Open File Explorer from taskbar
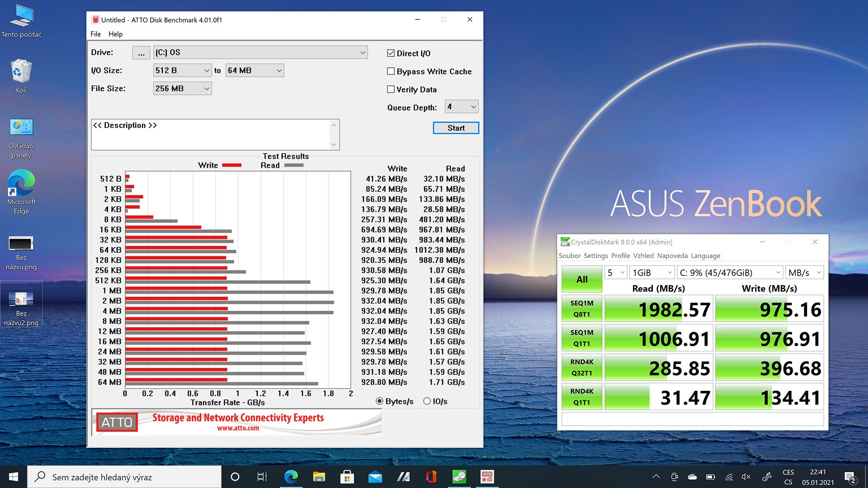Image resolution: width=868 pixels, height=488 pixels. click(x=319, y=477)
